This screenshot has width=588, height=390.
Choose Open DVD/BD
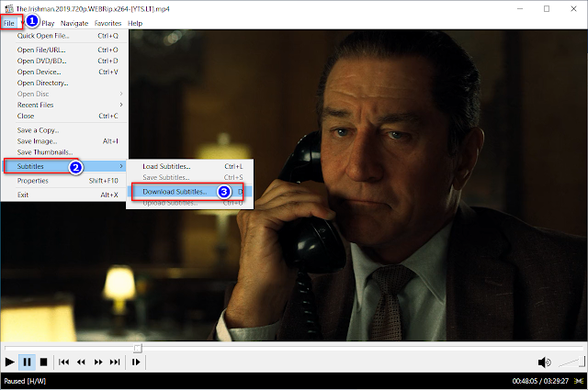[65, 61]
